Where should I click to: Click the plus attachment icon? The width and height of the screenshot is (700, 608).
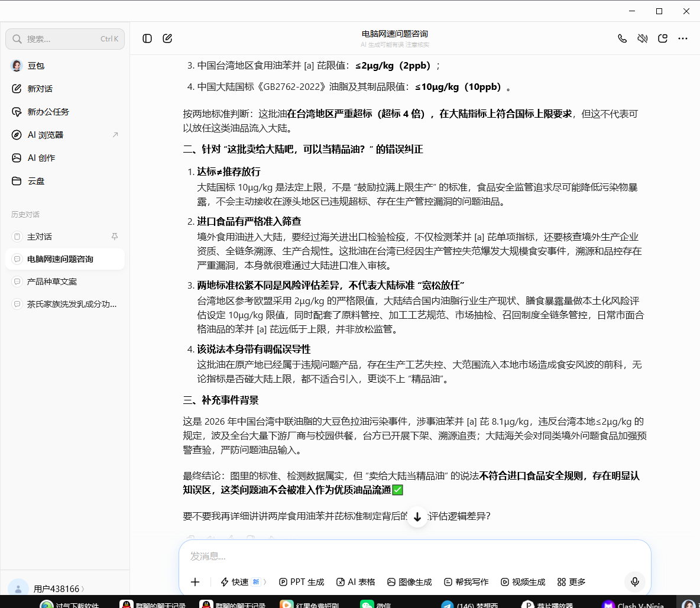coord(195,581)
